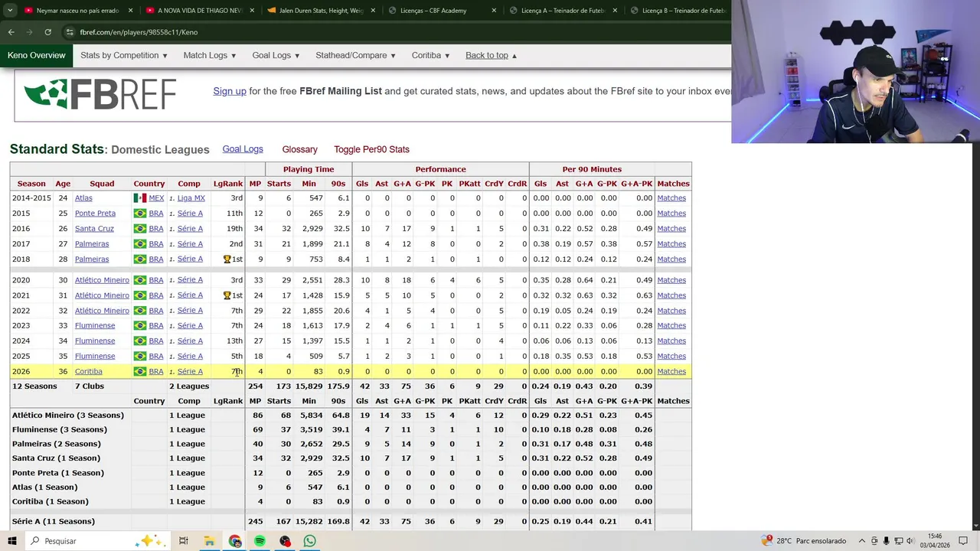Image resolution: width=980 pixels, height=551 pixels.
Task: Open the site info icon beside the URL
Action: [70, 32]
